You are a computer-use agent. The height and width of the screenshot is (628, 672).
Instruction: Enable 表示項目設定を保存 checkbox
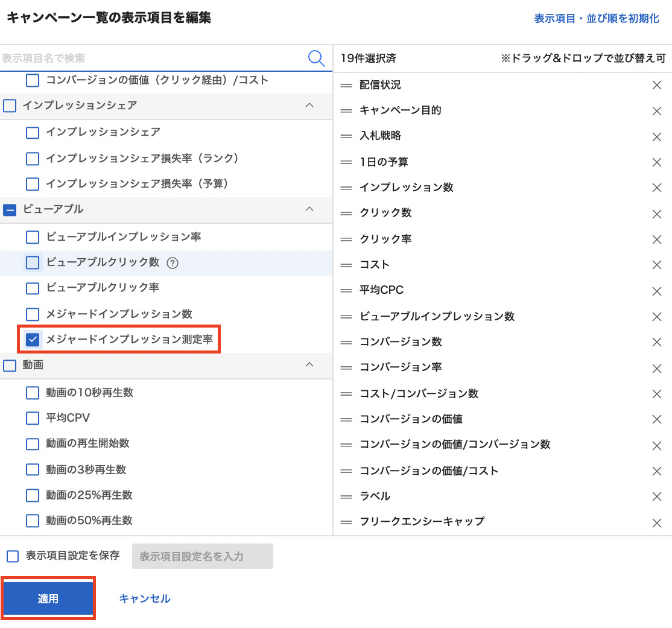[13, 556]
